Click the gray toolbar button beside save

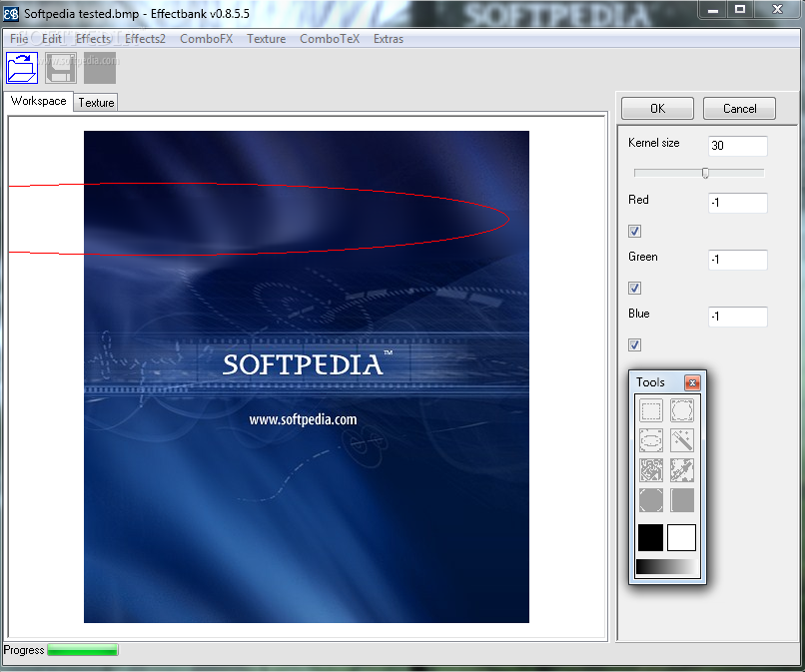100,68
